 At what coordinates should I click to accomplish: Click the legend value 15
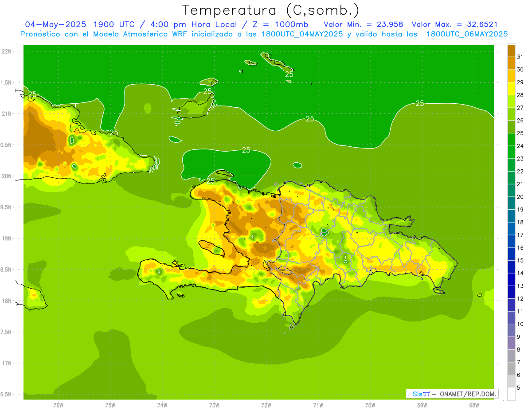(x=520, y=260)
